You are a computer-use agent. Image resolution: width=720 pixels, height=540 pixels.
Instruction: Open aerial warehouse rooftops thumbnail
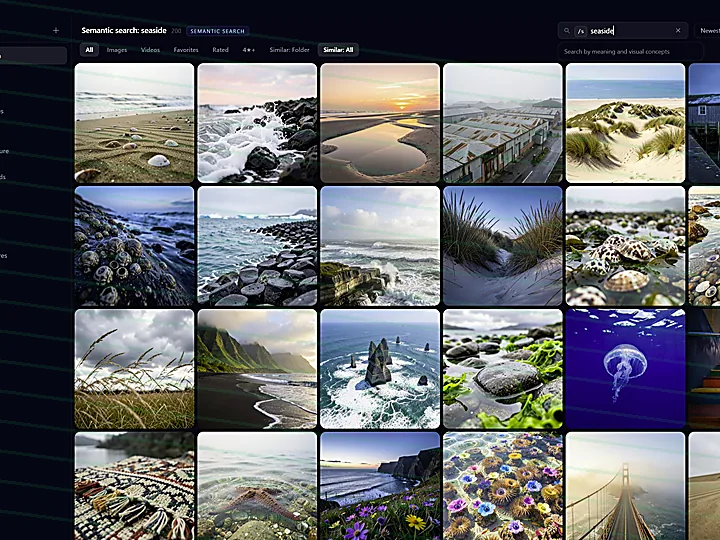click(x=503, y=123)
